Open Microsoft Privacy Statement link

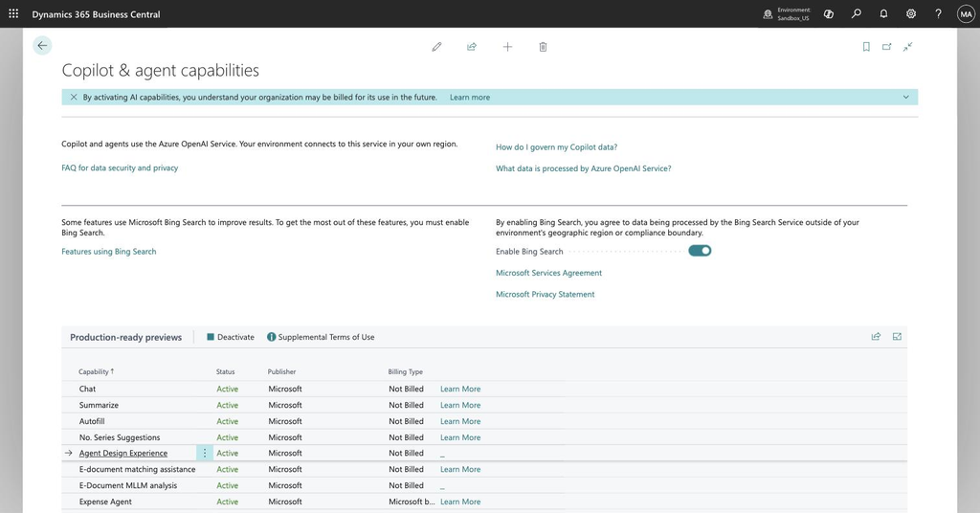(x=545, y=294)
